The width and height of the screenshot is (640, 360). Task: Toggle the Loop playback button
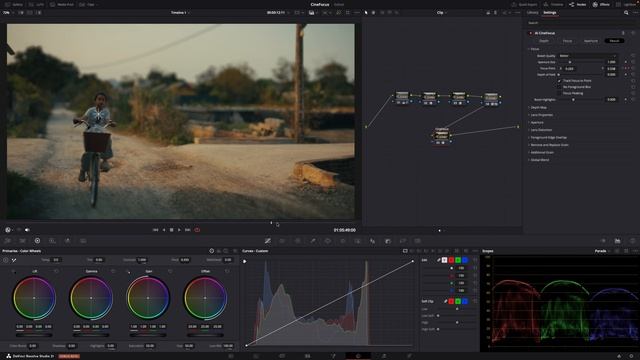[x=197, y=230]
